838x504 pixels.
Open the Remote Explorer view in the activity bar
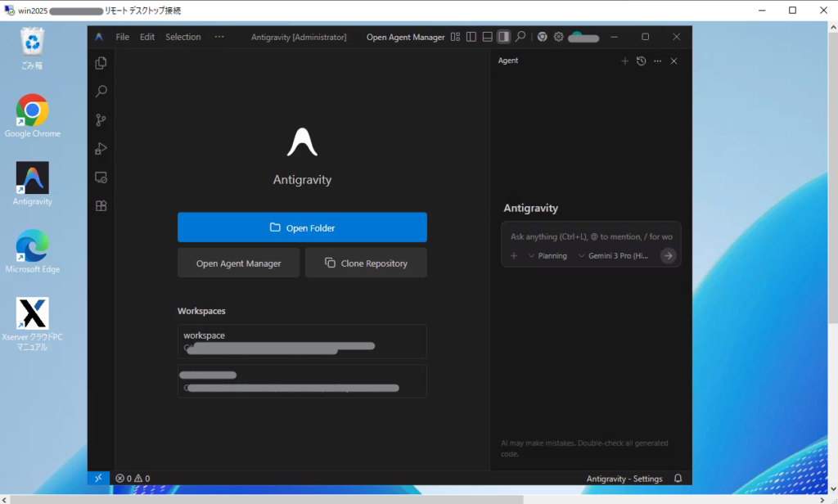101,178
